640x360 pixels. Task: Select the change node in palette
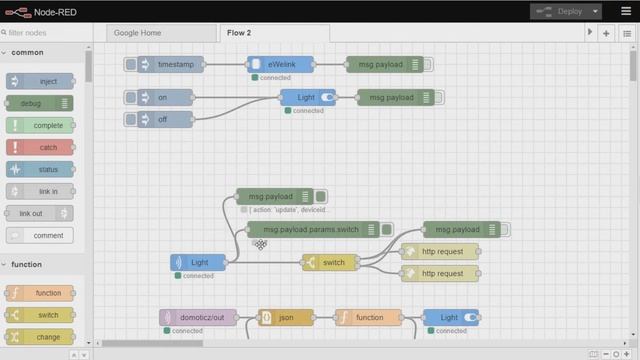(x=40, y=337)
